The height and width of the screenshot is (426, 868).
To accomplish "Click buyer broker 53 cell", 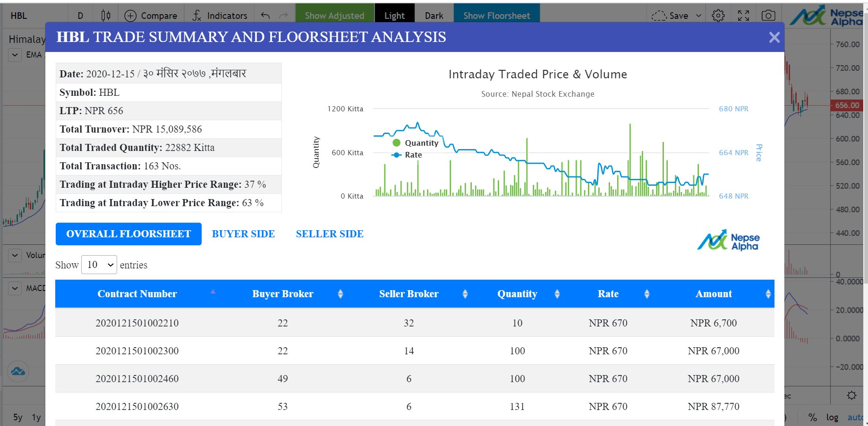I will [282, 407].
